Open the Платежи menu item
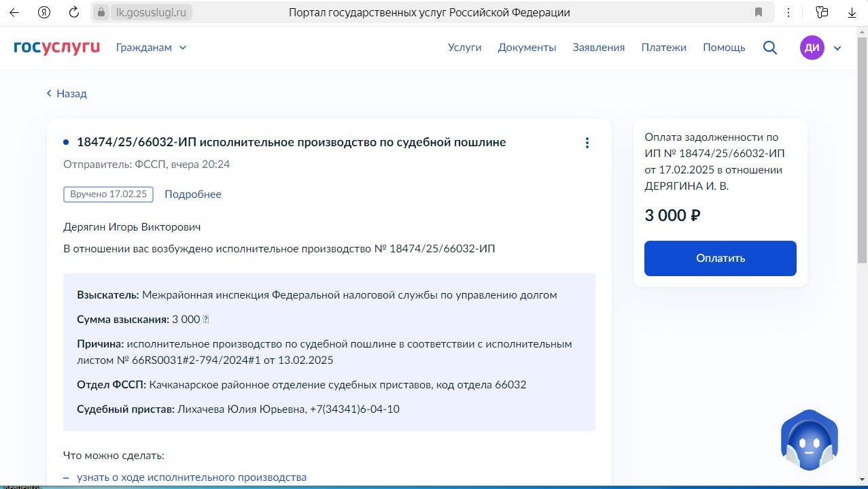This screenshot has width=868, height=489. (664, 48)
